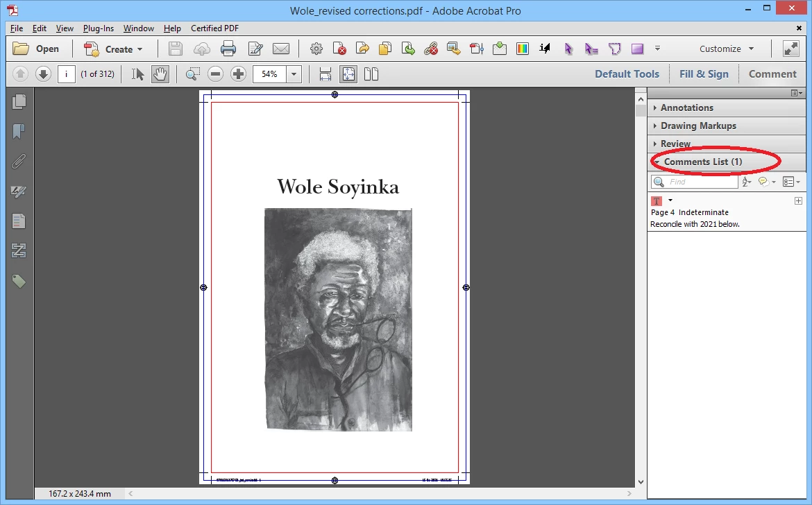The image size is (812, 505).
Task: Open the zoom level dropdown arrow
Action: (x=294, y=74)
